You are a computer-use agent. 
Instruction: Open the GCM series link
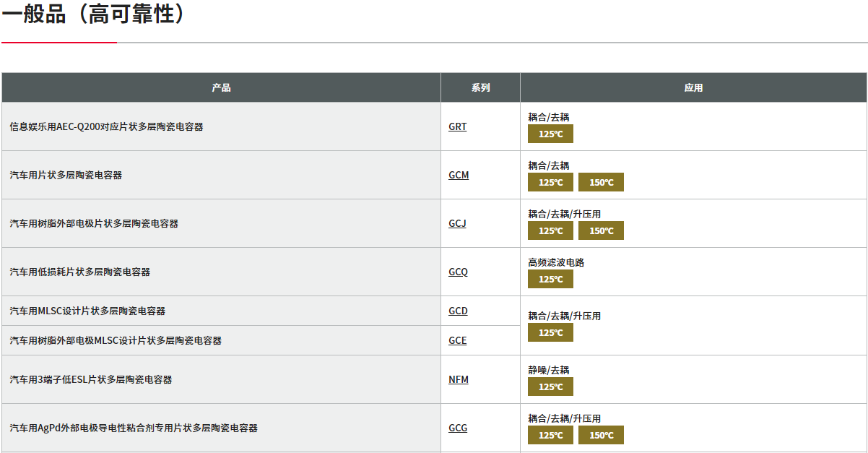click(459, 175)
